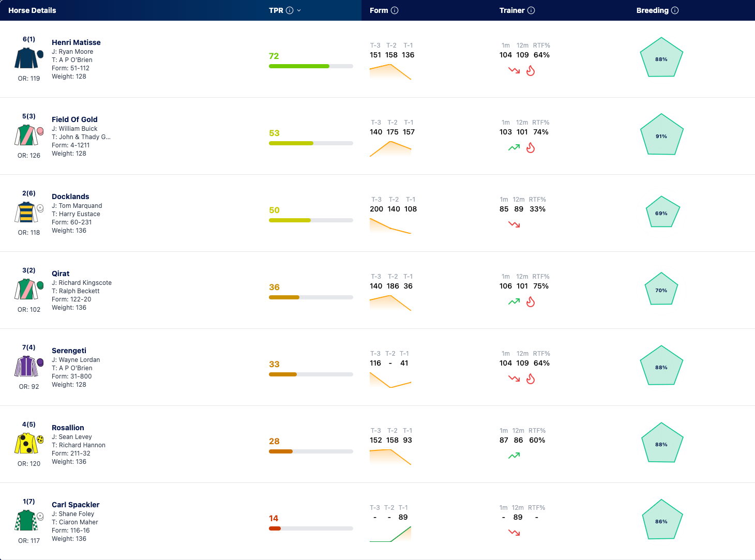Select the TPR column header
This screenshot has width=755, height=560.
(x=276, y=10)
